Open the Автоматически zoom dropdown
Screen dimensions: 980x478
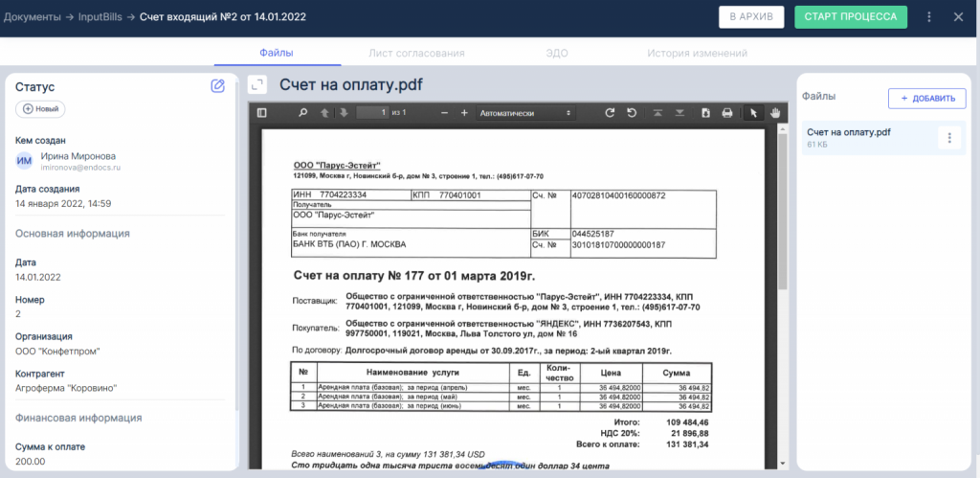[x=525, y=113]
